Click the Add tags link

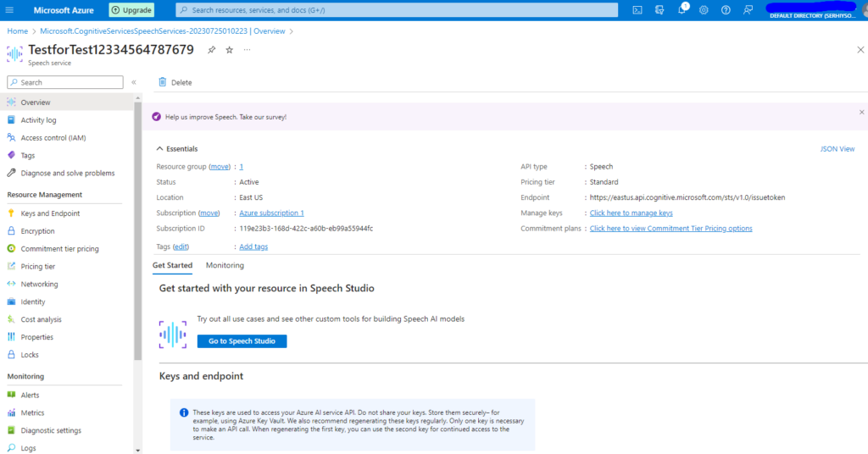click(253, 246)
